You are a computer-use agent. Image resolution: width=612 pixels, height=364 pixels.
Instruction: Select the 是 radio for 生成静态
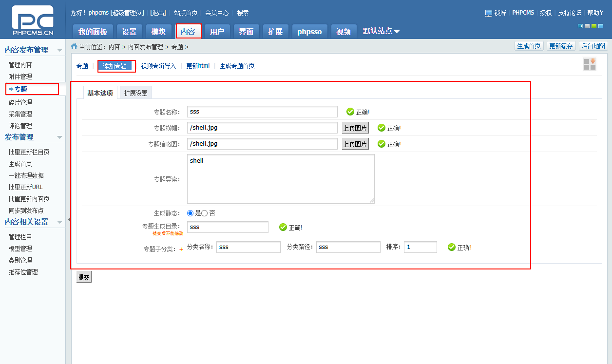point(191,213)
